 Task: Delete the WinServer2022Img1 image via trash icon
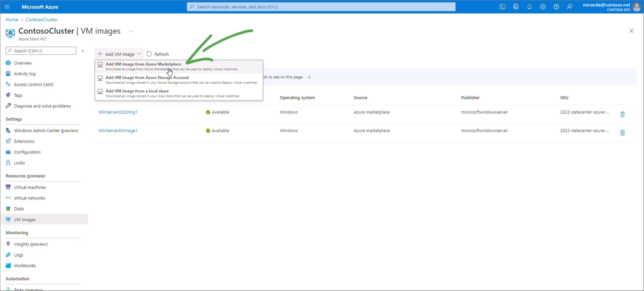[x=622, y=114]
